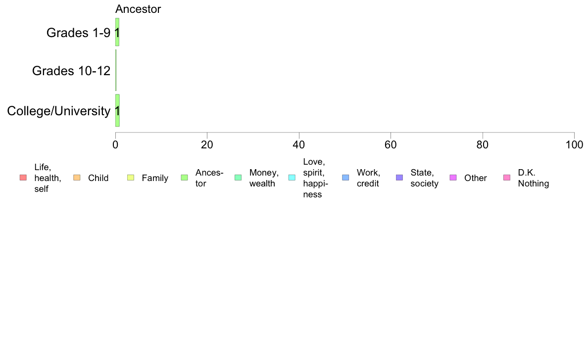Click the College/University axis label

coord(59,111)
